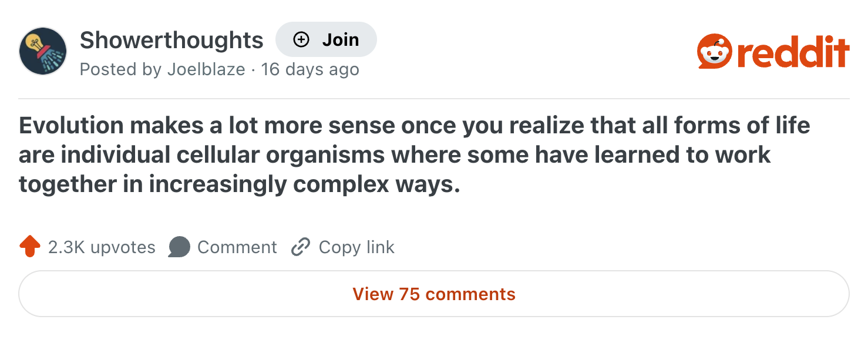Click the 2.3K upvotes count
Screen dimensions: 868x343
point(102,247)
